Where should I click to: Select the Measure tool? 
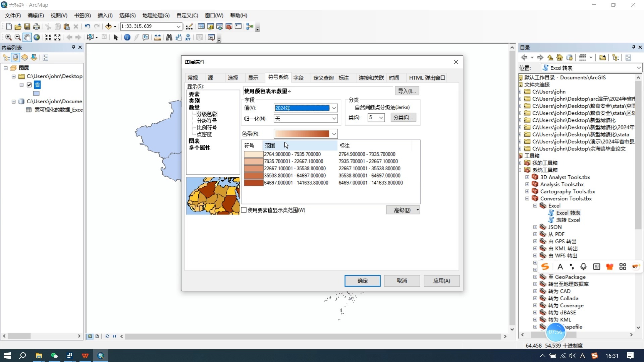(158, 37)
